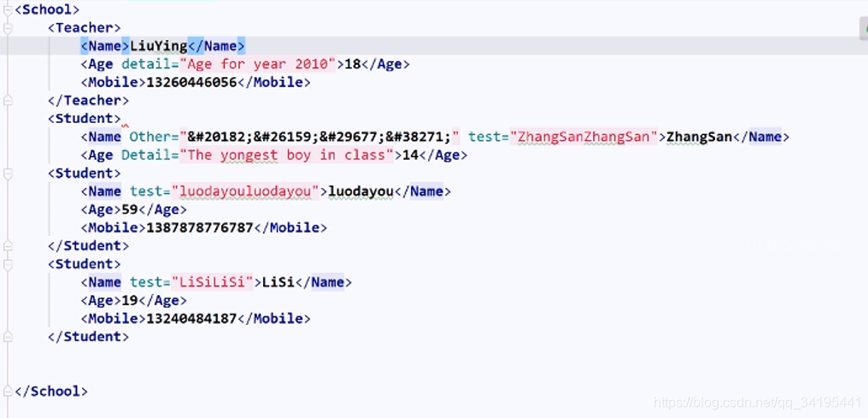
Task: Place cursor in LiuYing name value
Action: coord(159,46)
